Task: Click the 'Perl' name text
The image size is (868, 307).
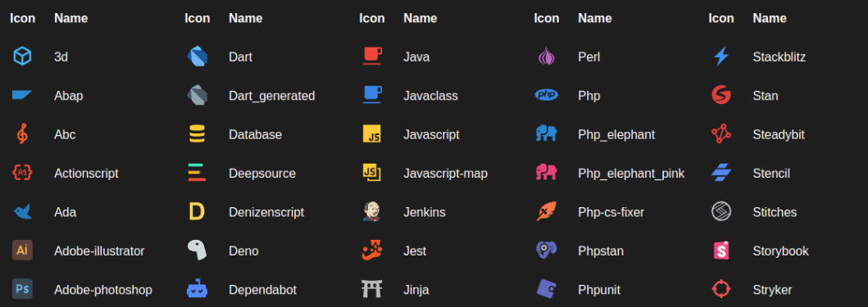Action: tap(589, 57)
